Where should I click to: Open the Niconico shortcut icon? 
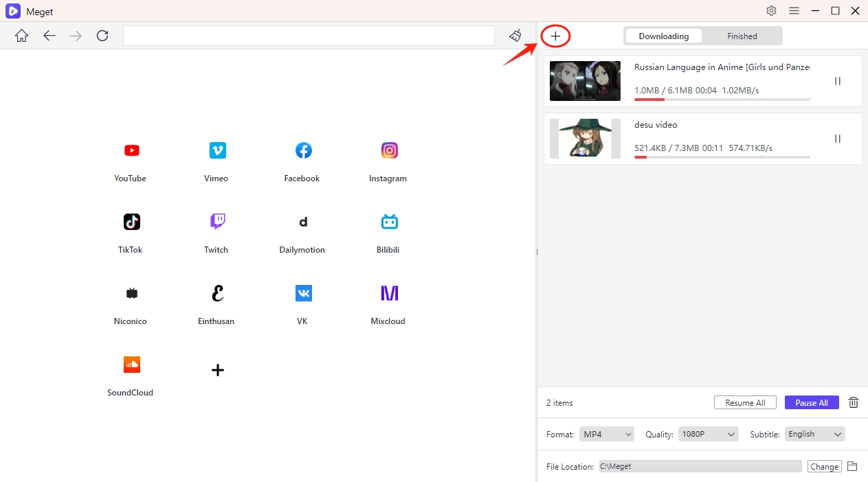(x=131, y=293)
